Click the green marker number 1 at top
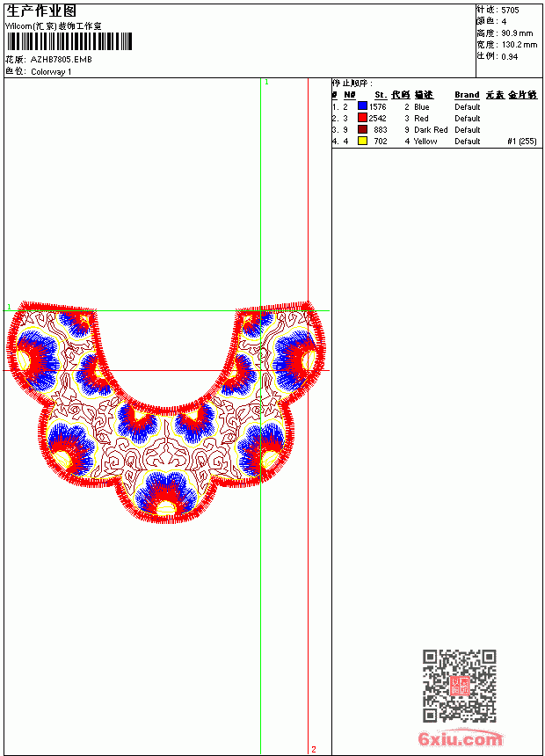 click(x=266, y=82)
